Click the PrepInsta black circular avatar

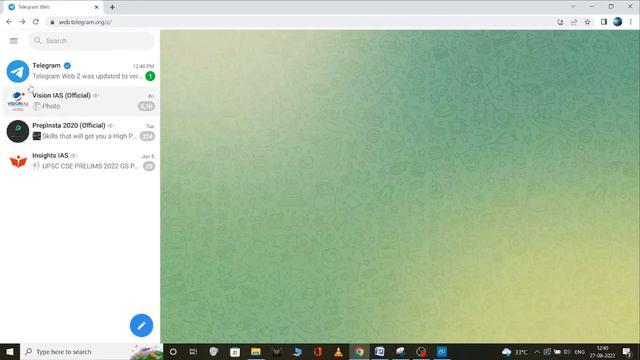(x=18, y=131)
